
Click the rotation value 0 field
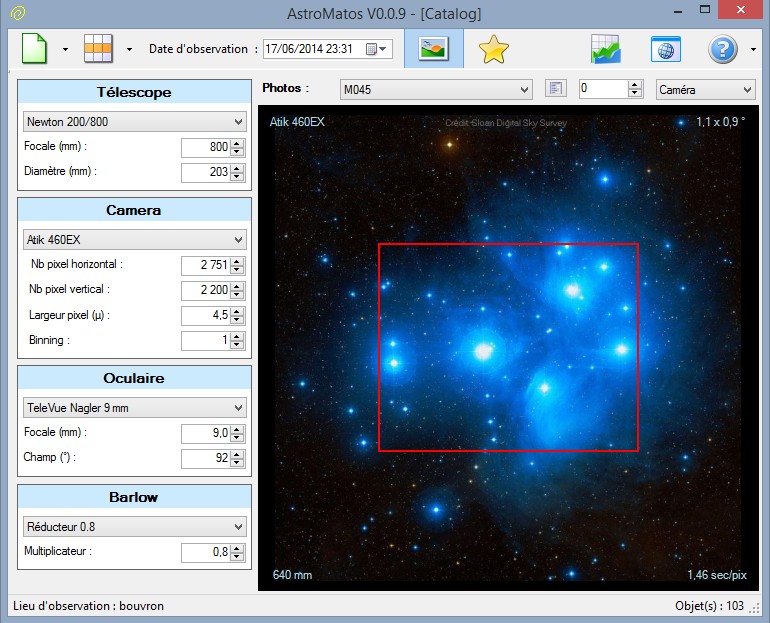pyautogui.click(x=603, y=88)
